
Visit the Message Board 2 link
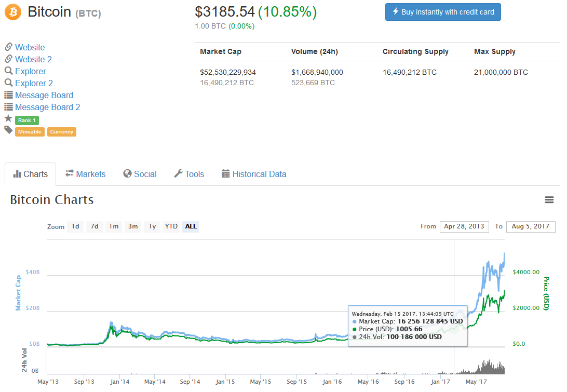[47, 107]
